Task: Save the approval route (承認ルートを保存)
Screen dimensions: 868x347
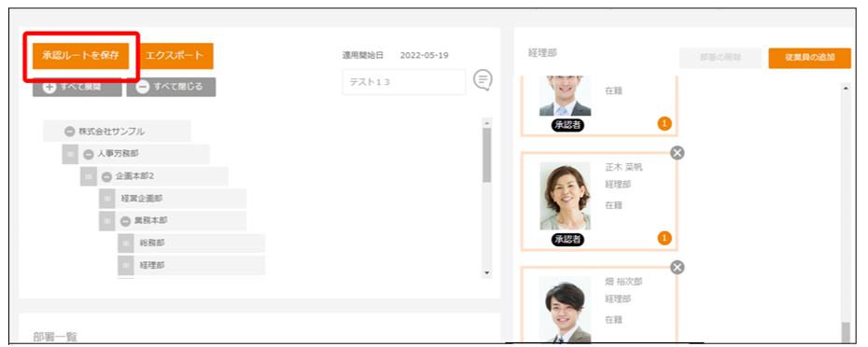Action: pyautogui.click(x=81, y=56)
